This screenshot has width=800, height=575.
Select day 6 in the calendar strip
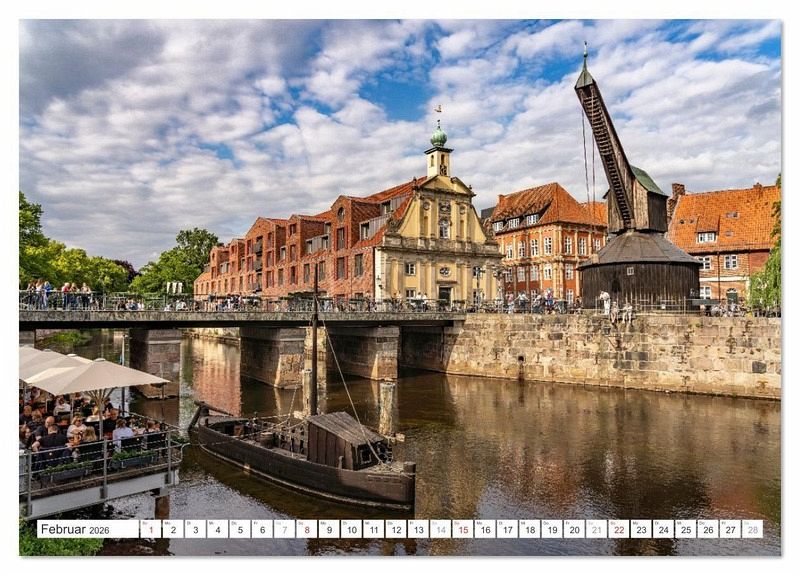point(262,529)
